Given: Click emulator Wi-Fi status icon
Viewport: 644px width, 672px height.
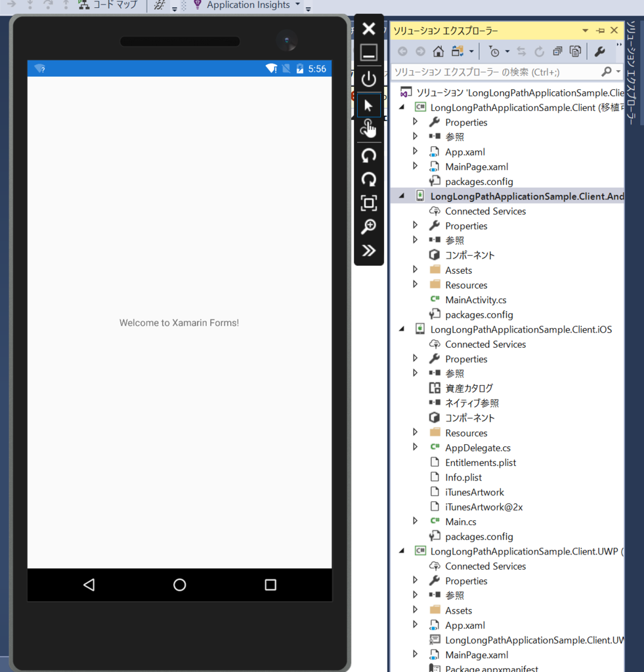Looking at the screenshot, I should pyautogui.click(x=271, y=68).
